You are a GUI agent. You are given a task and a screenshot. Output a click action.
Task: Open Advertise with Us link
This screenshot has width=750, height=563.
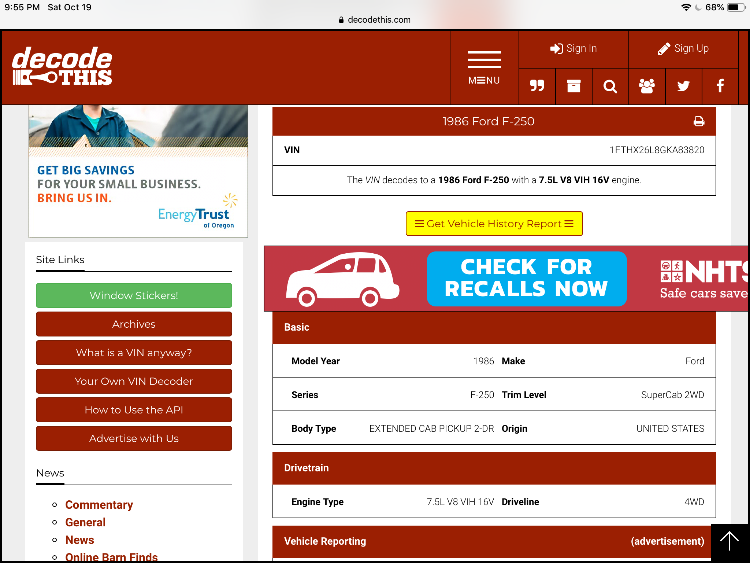134,438
